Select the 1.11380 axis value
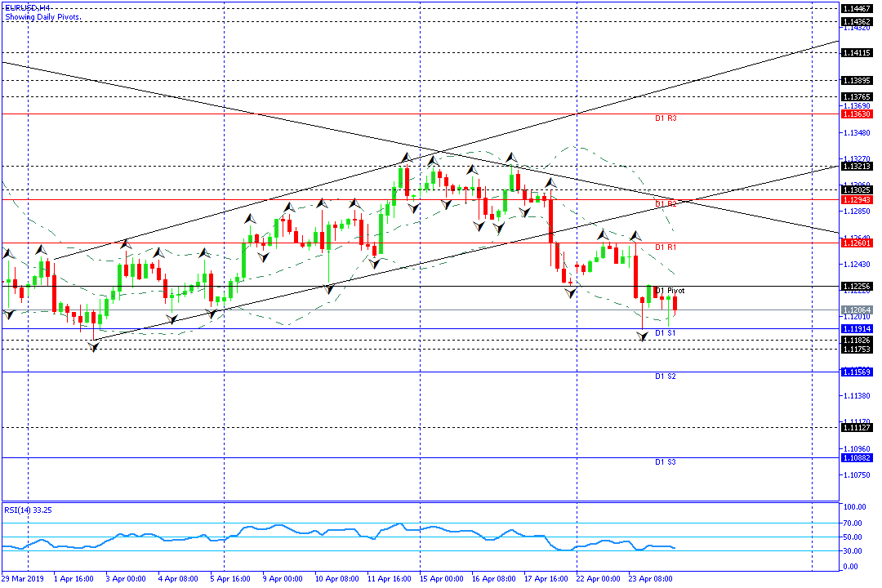Screen dimensions: 882x588 point(856,395)
